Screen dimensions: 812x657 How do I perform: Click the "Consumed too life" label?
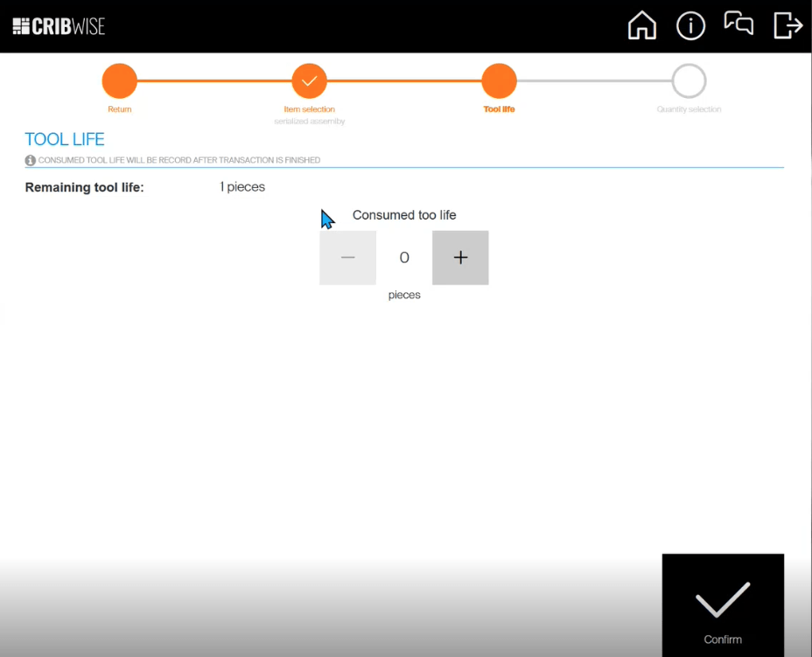(x=404, y=215)
